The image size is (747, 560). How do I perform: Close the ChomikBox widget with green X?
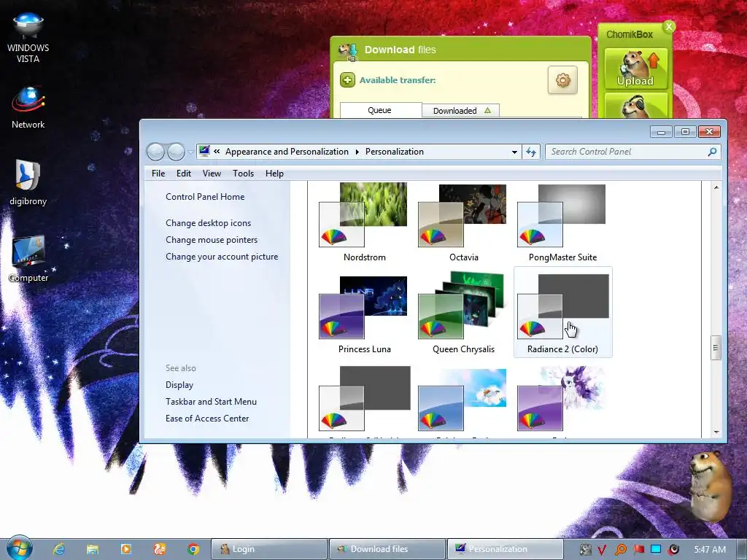669,27
